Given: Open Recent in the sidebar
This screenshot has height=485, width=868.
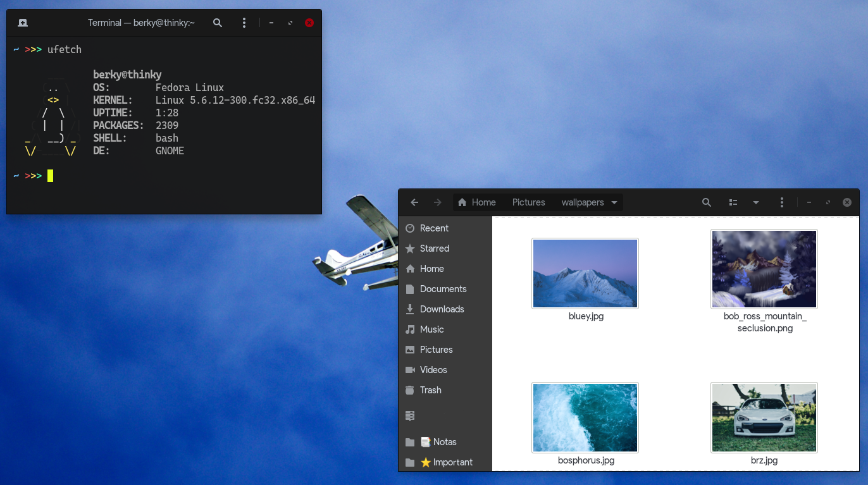Looking at the screenshot, I should pos(445,228).
